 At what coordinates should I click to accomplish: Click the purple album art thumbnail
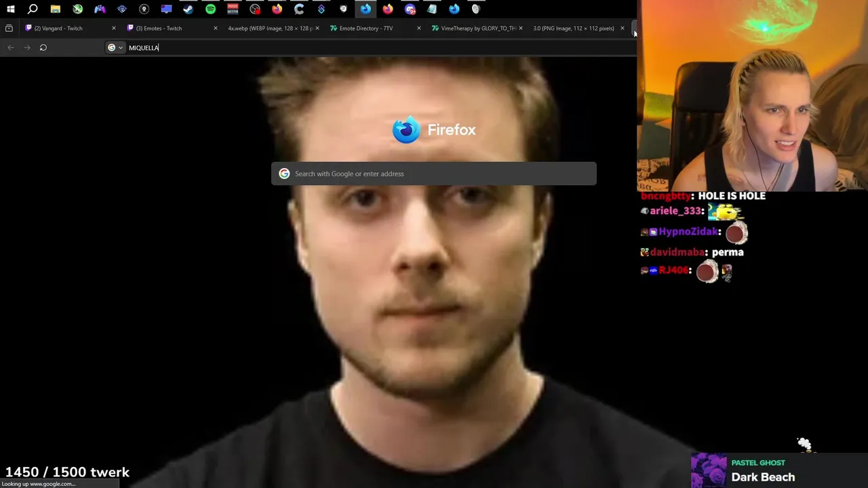click(x=709, y=471)
